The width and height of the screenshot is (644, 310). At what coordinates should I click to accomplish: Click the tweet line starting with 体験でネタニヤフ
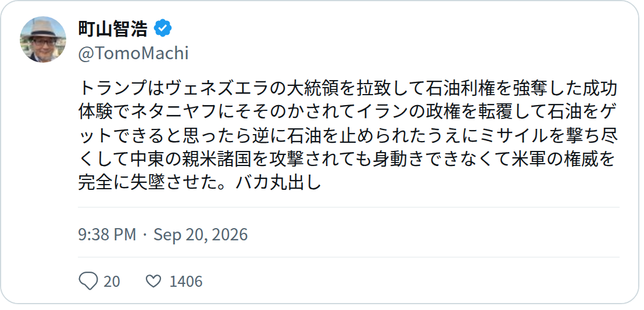(x=348, y=111)
